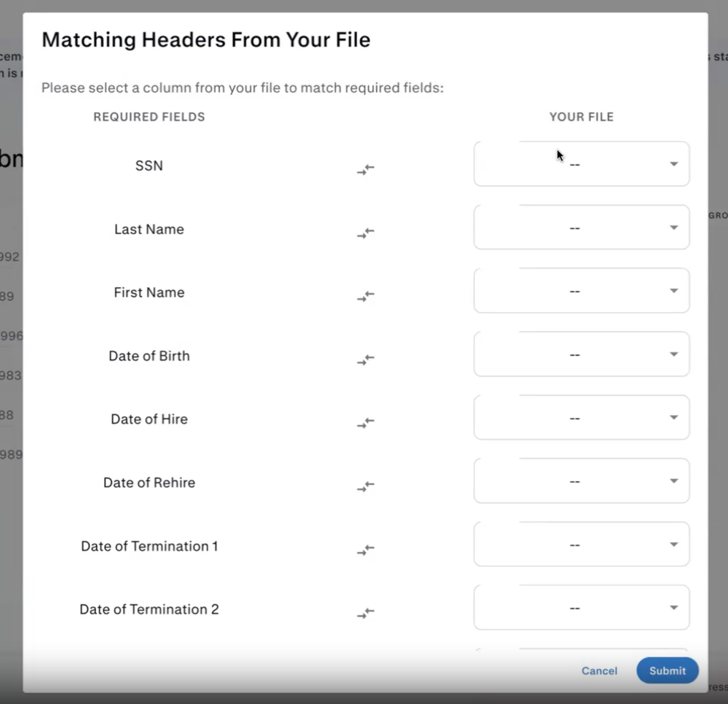The width and height of the screenshot is (728, 704).
Task: Click the mapping arrows icon for Last Name
Action: [366, 233]
